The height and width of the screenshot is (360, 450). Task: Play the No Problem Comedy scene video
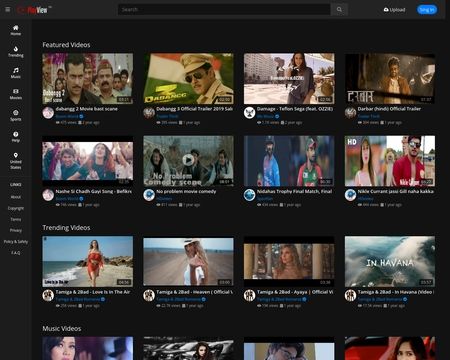pos(188,161)
